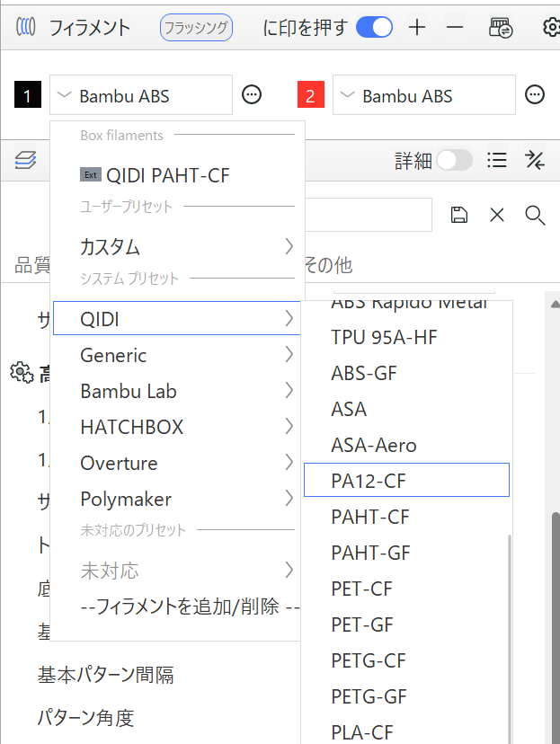Enable the 詳細 toggle switch

(454, 160)
